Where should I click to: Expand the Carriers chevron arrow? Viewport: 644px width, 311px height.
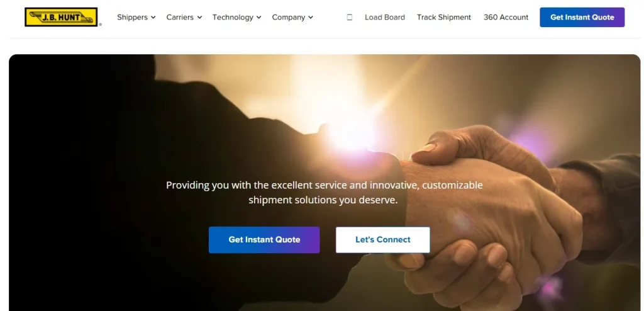tap(199, 17)
